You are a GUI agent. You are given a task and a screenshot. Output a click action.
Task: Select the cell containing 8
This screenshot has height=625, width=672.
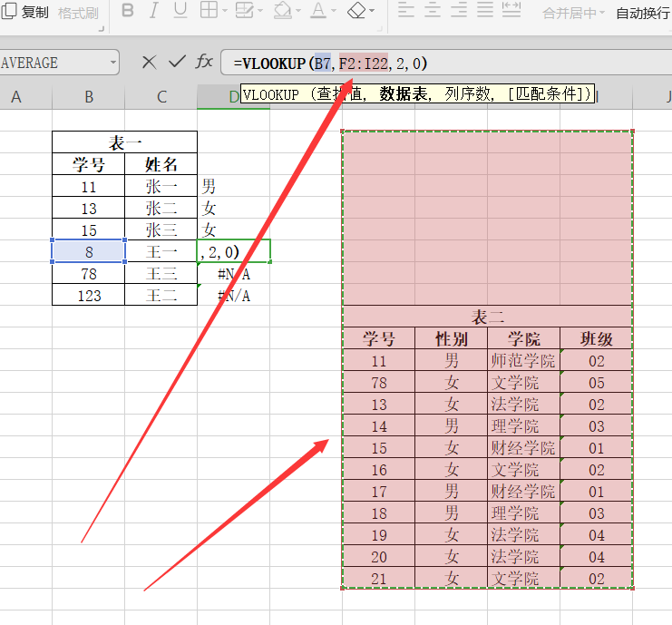[88, 251]
